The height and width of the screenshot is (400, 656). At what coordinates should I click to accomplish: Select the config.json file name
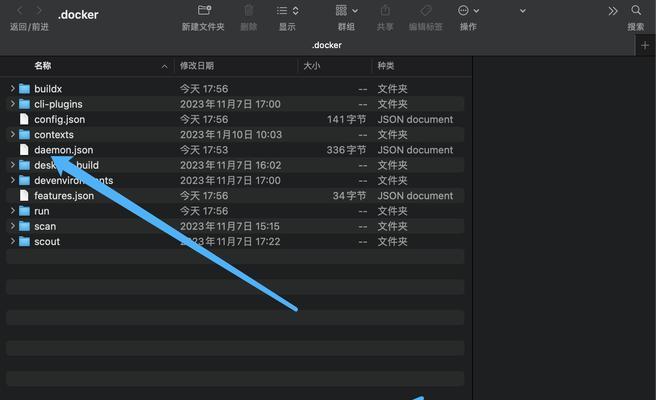tap(59, 120)
